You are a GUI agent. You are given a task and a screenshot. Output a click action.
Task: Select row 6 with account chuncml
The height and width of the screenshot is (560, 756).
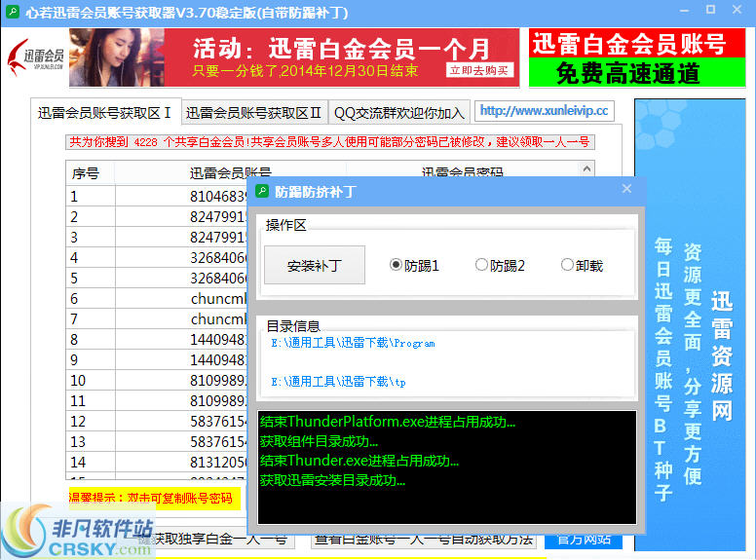pyautogui.click(x=157, y=299)
